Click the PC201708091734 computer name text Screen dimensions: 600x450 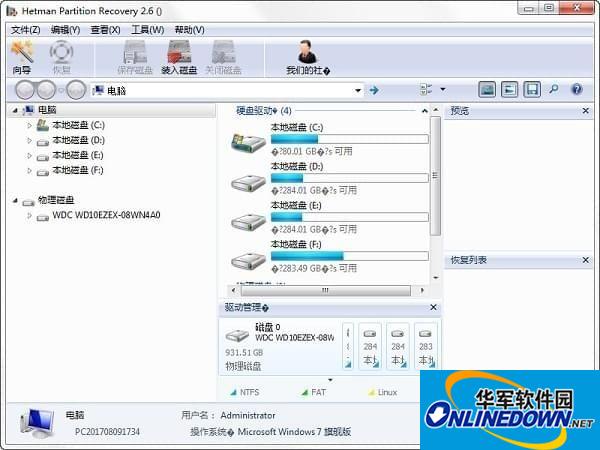click(x=108, y=432)
